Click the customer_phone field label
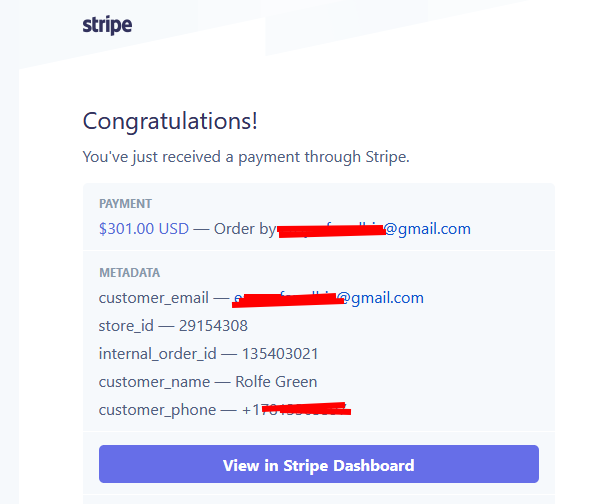This screenshot has height=504, width=590. click(157, 410)
